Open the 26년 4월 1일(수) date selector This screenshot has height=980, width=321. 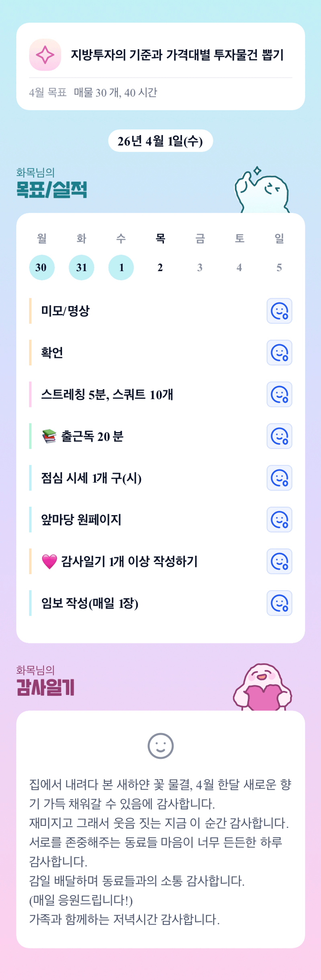160,141
